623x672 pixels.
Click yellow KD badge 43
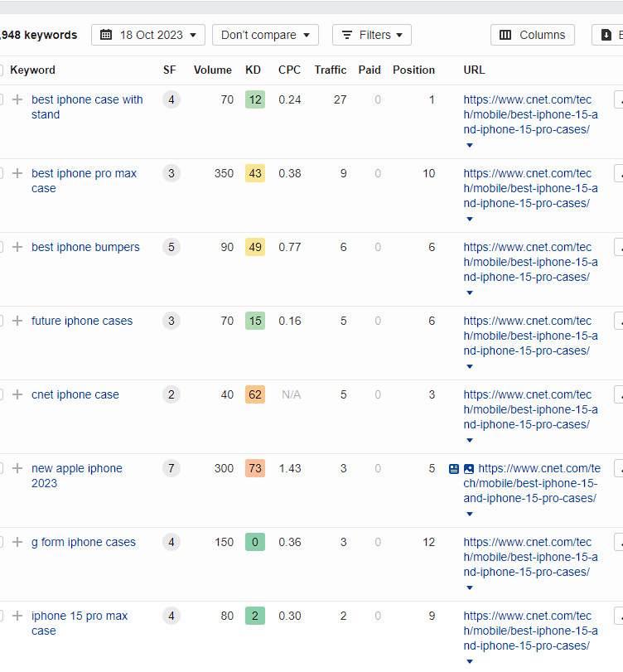(x=255, y=173)
